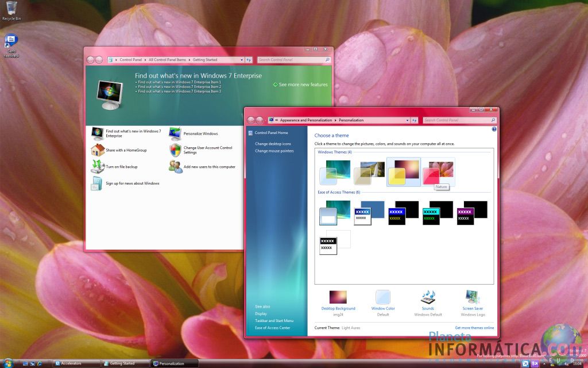Refresh the Getting Started address bar
588x368 pixels.
[249, 60]
